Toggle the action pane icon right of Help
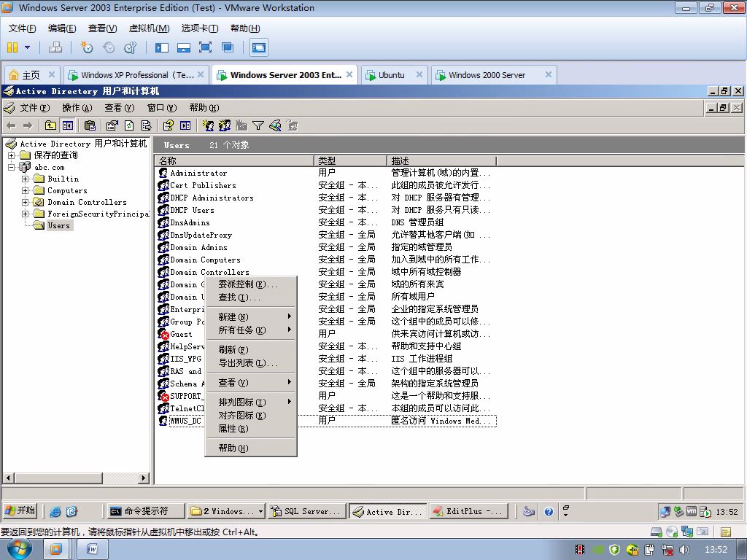The width and height of the screenshot is (747, 560). coord(185,125)
